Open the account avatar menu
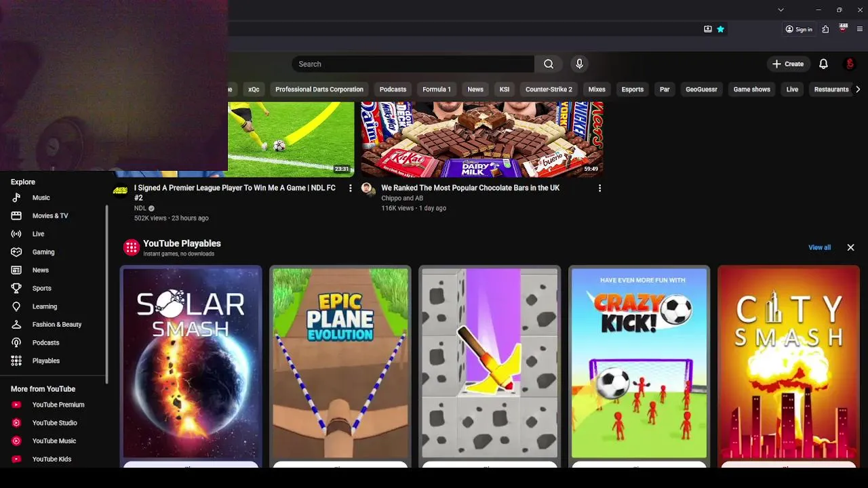 850,64
